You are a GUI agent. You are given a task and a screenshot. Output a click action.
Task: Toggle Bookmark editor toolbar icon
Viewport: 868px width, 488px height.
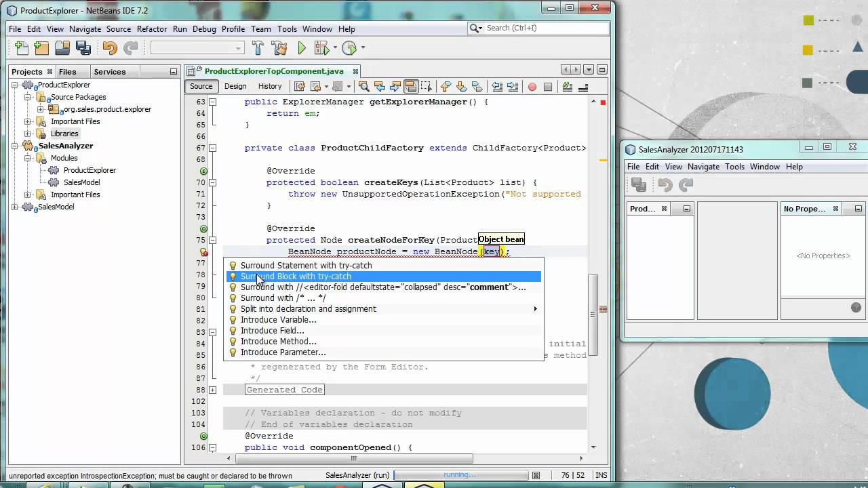[477, 87]
